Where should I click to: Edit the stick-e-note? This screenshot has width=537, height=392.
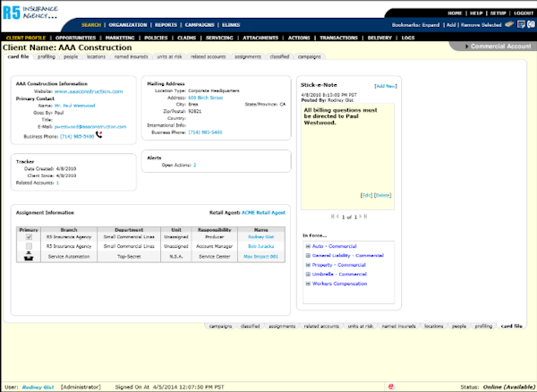click(366, 195)
